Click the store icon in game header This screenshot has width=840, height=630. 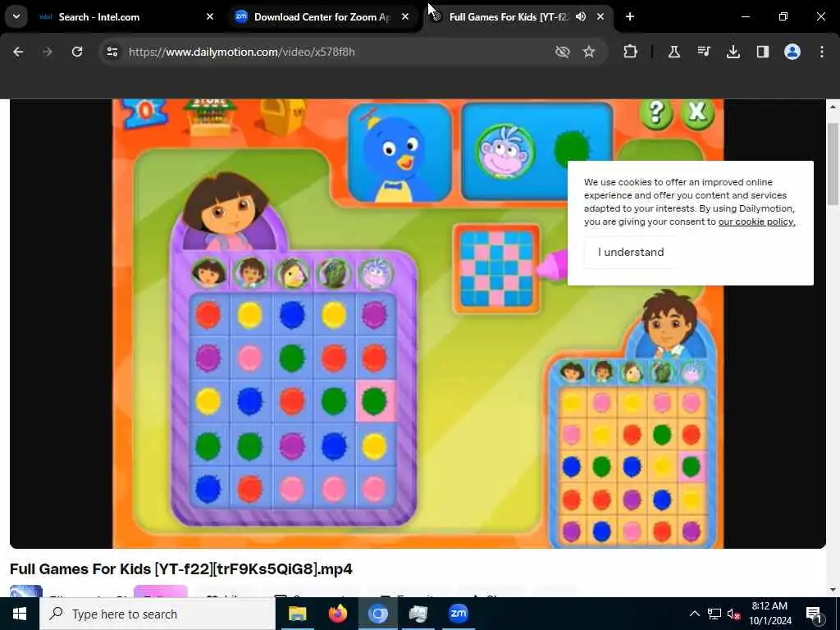tap(209, 115)
